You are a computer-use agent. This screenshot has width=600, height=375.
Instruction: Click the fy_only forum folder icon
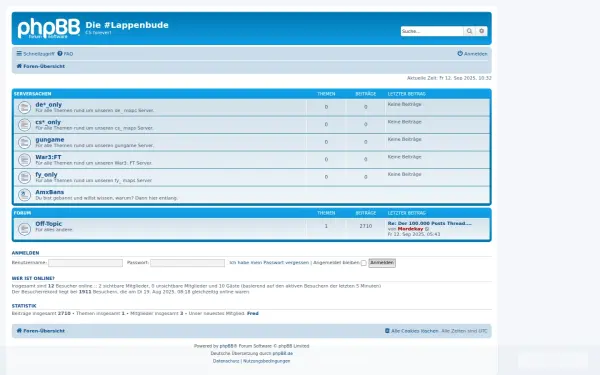pos(24,177)
